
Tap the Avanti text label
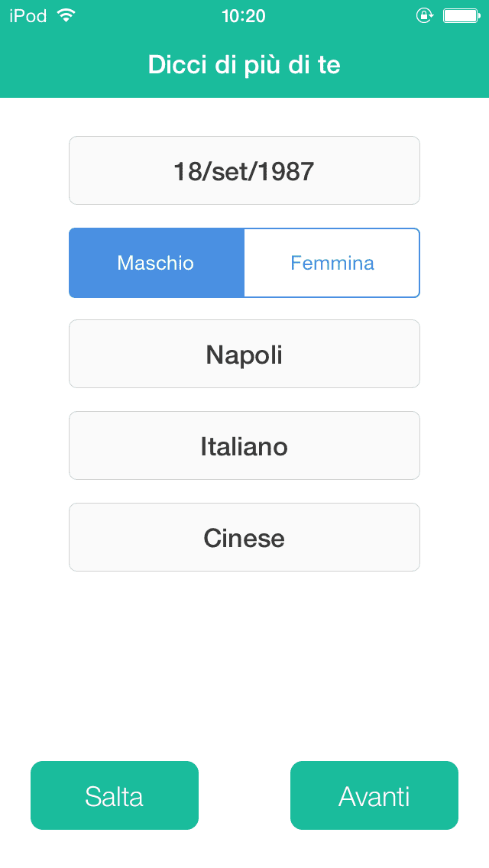(x=374, y=796)
